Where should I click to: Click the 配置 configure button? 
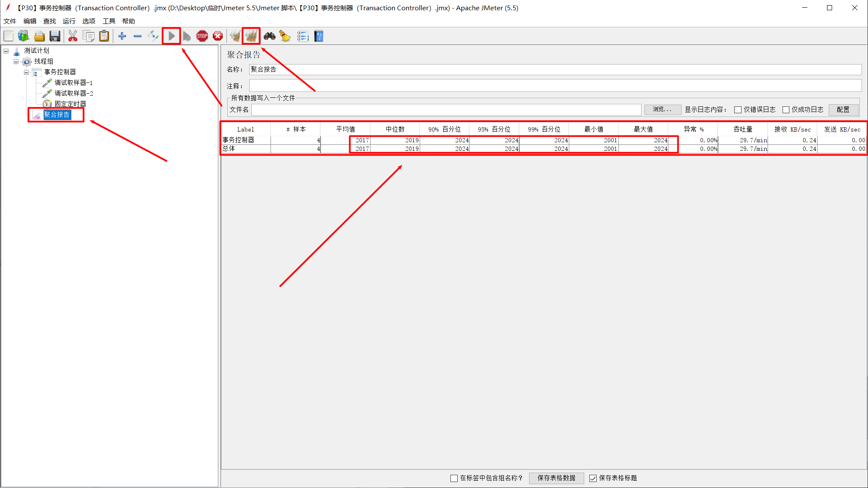(x=843, y=110)
